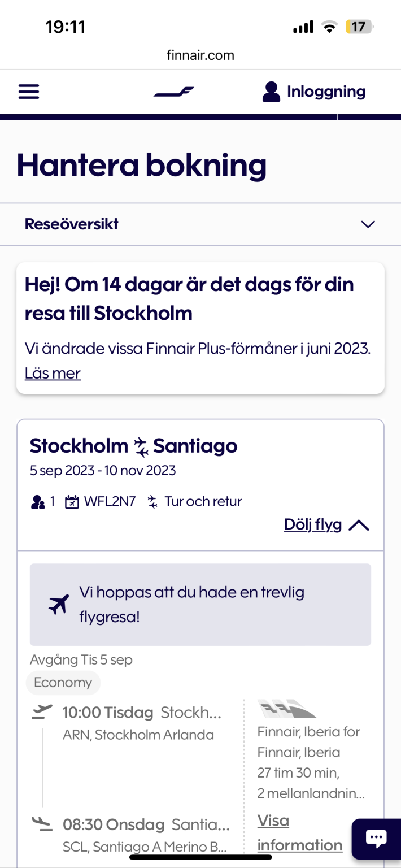This screenshot has width=401, height=868.
Task: Tap the booking reference calendar icon
Action: click(x=72, y=502)
